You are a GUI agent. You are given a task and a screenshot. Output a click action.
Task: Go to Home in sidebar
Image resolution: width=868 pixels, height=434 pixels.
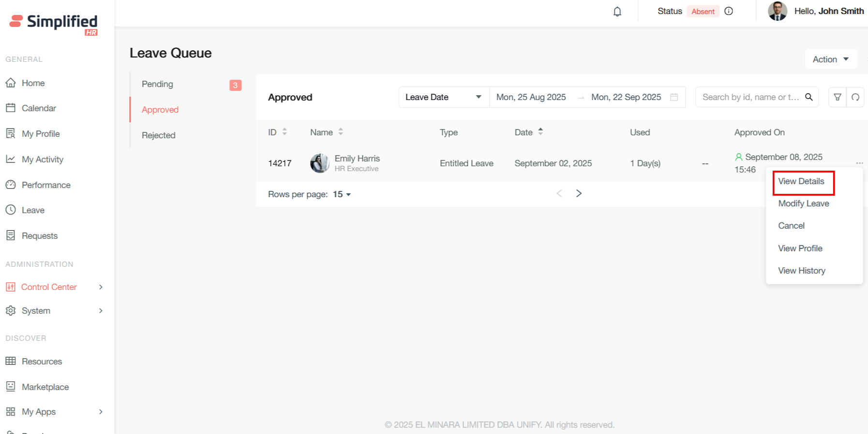pyautogui.click(x=33, y=83)
